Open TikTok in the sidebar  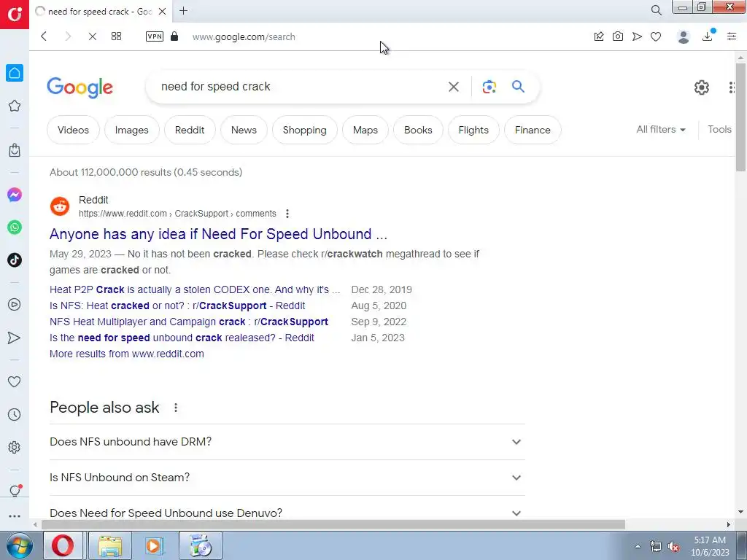tap(15, 260)
